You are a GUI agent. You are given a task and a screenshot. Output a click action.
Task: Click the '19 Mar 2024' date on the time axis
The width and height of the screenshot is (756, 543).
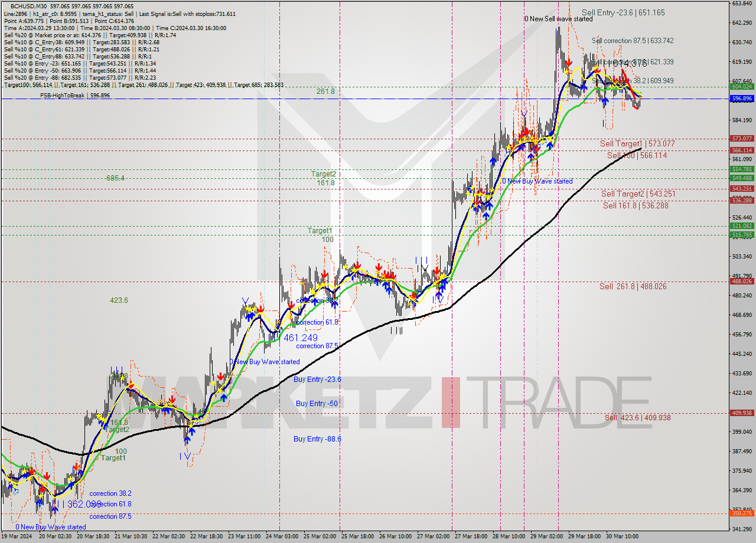(17, 537)
